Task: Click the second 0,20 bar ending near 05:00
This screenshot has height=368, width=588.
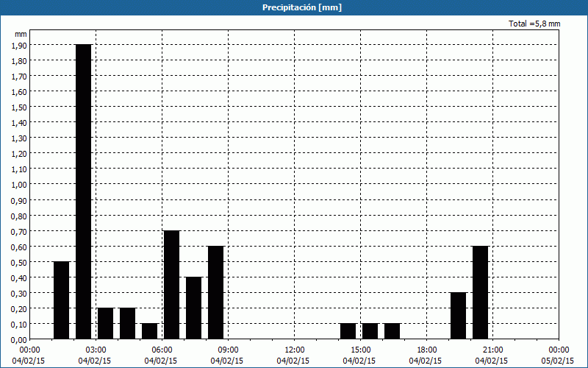Action: tap(127, 324)
